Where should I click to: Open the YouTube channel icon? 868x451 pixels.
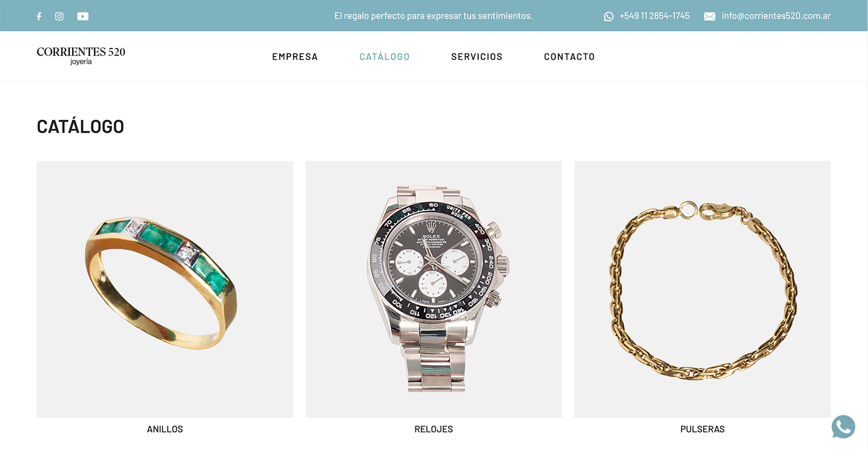point(83,16)
